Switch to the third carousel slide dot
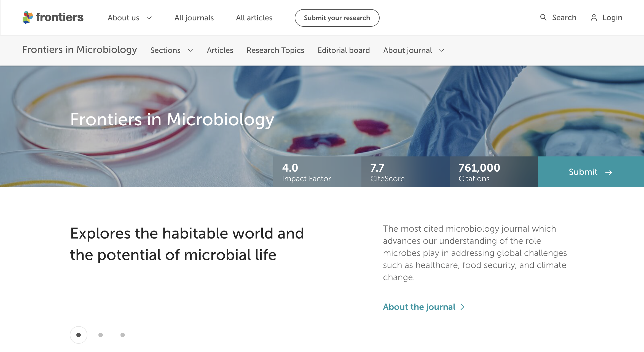The image size is (644, 352). [x=123, y=335]
